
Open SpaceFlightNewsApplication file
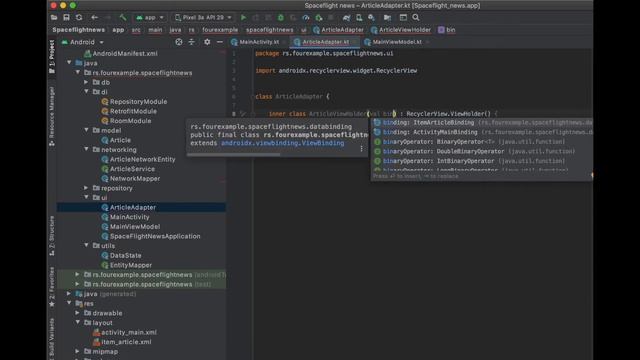[x=151, y=236]
